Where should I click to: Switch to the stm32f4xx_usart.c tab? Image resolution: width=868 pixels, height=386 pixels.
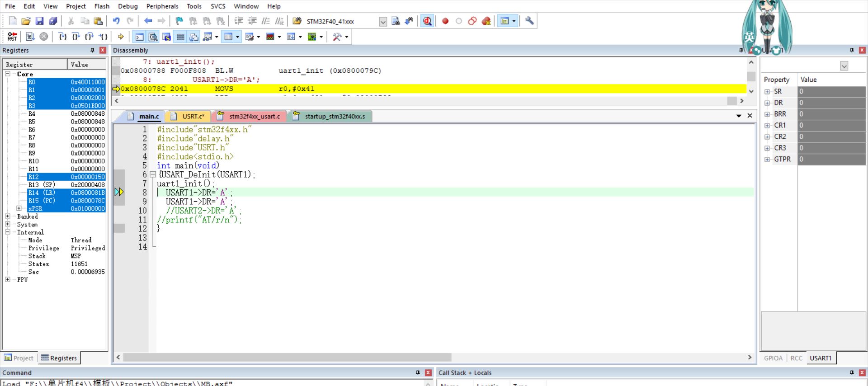[x=254, y=117]
